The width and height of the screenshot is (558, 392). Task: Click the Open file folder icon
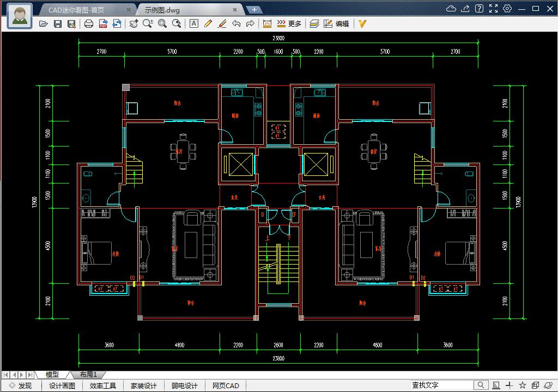[x=44, y=24]
